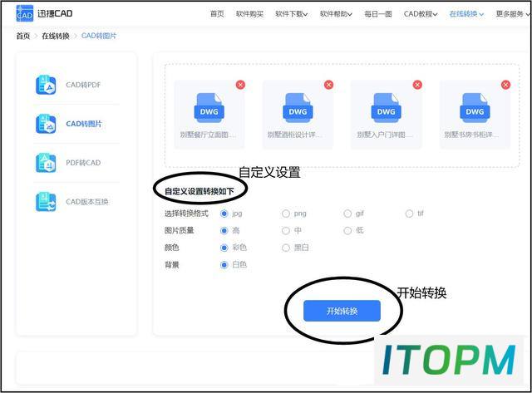Go to 首页 in breadcrumb
Screen dimensions: 532x393
23,36
